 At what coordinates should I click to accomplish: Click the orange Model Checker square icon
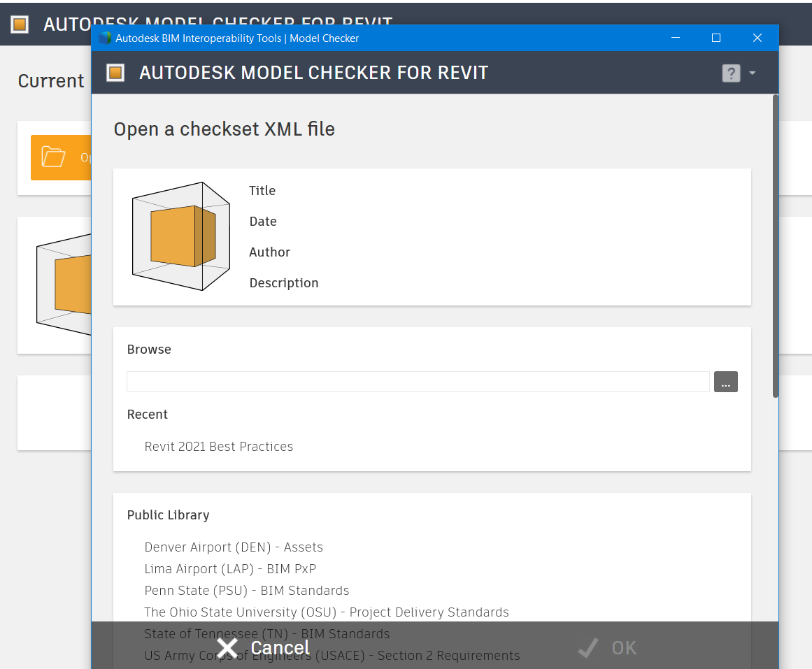(115, 73)
